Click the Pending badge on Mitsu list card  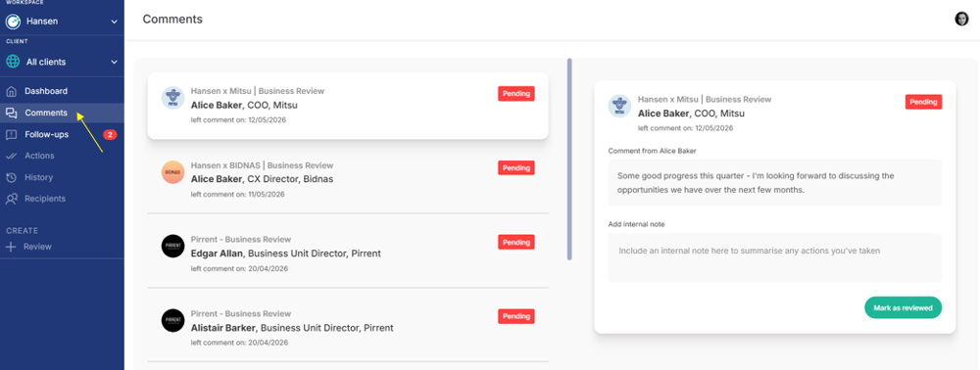tap(516, 94)
